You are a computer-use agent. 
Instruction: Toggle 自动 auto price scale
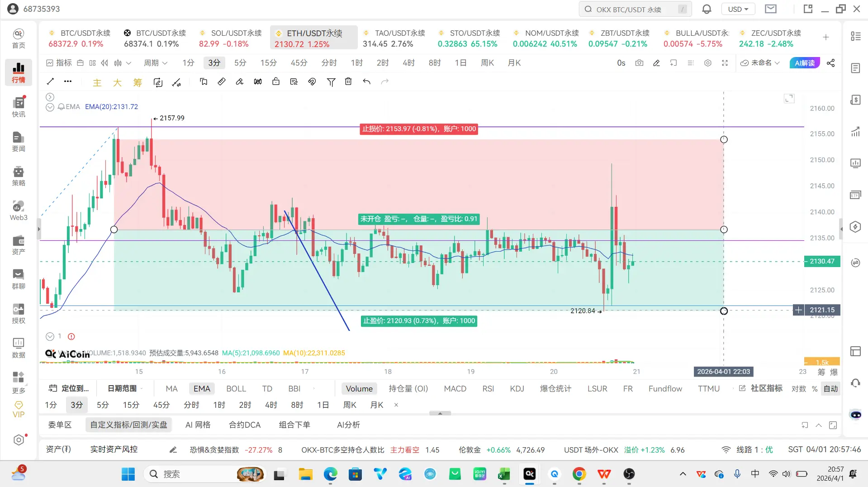tap(830, 389)
